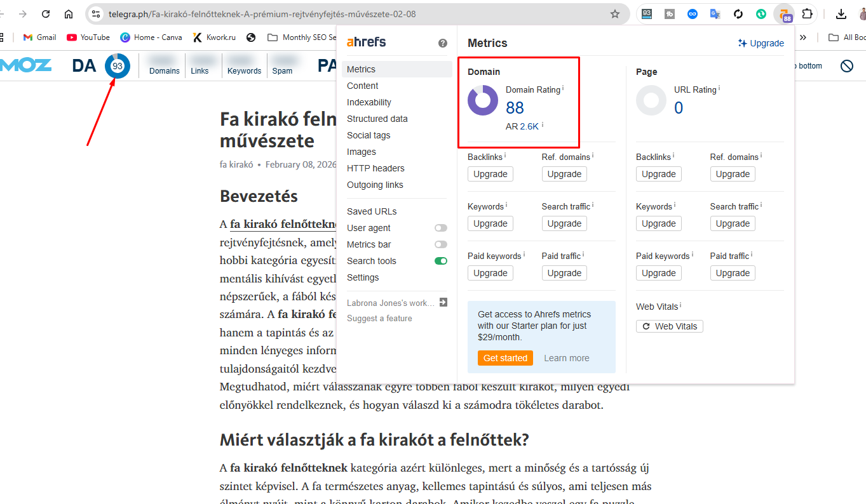
Task: Open the All Bookmarks folder
Action: (848, 37)
